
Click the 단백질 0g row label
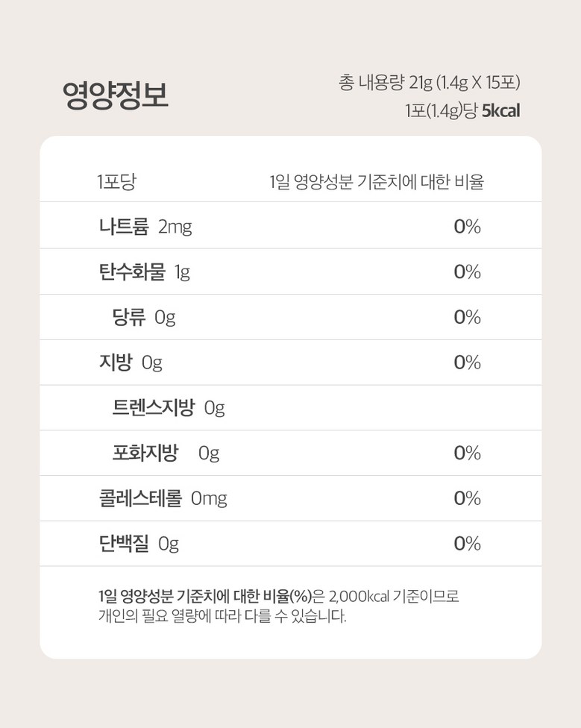pos(138,545)
